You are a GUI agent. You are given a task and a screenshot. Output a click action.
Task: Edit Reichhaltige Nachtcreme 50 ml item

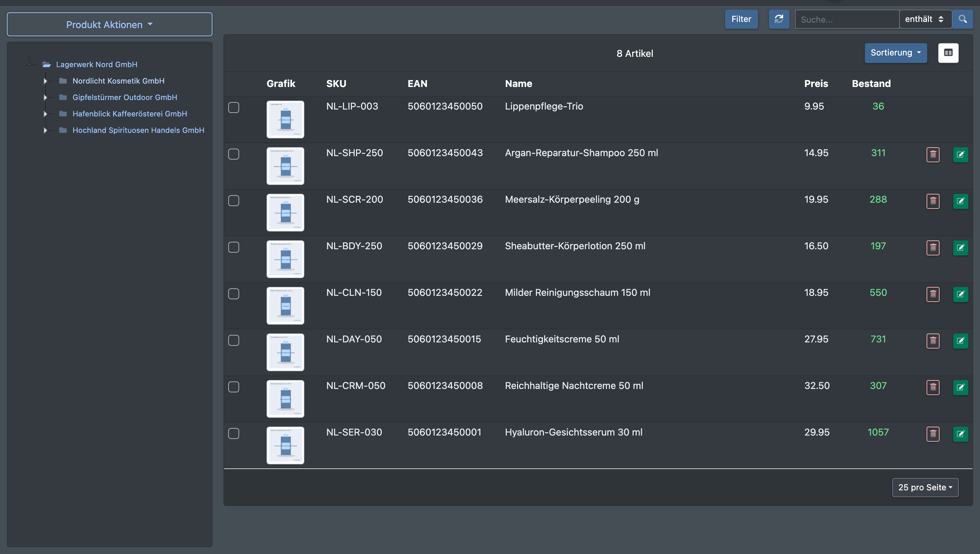coord(960,387)
